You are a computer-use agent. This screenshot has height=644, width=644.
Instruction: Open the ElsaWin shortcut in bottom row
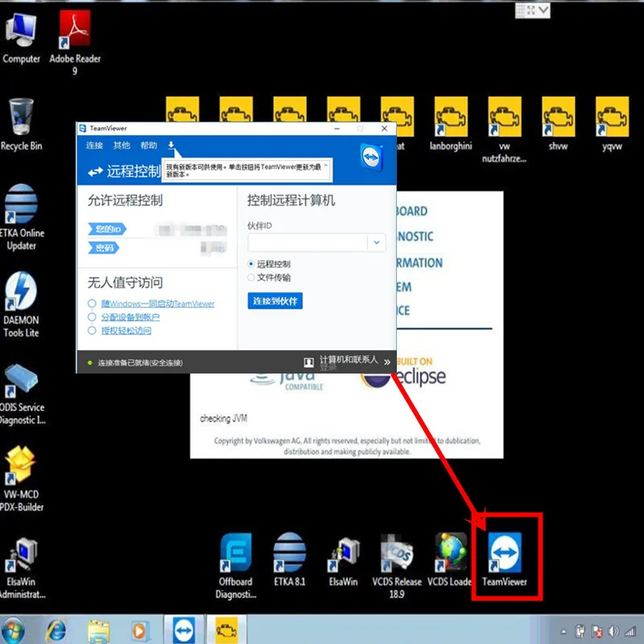click(x=344, y=561)
